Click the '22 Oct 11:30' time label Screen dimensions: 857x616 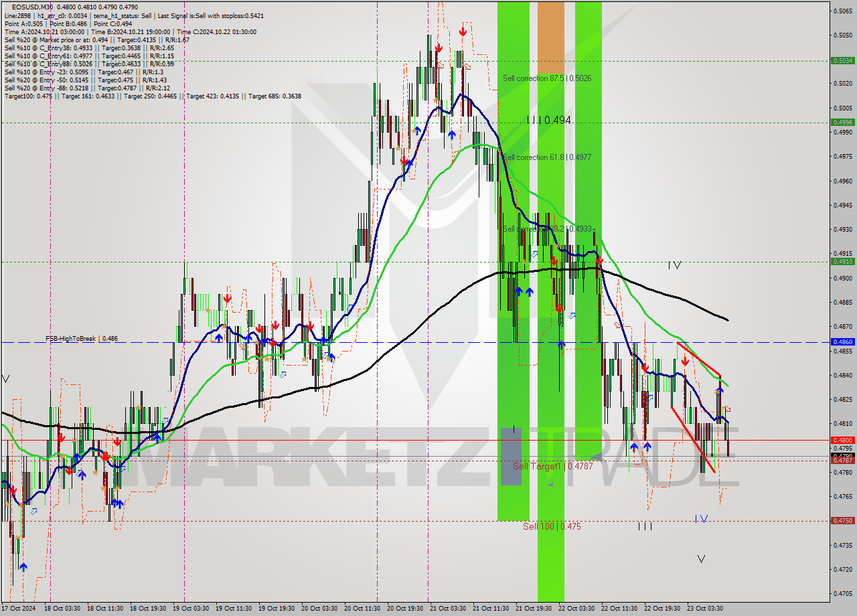(x=619, y=609)
